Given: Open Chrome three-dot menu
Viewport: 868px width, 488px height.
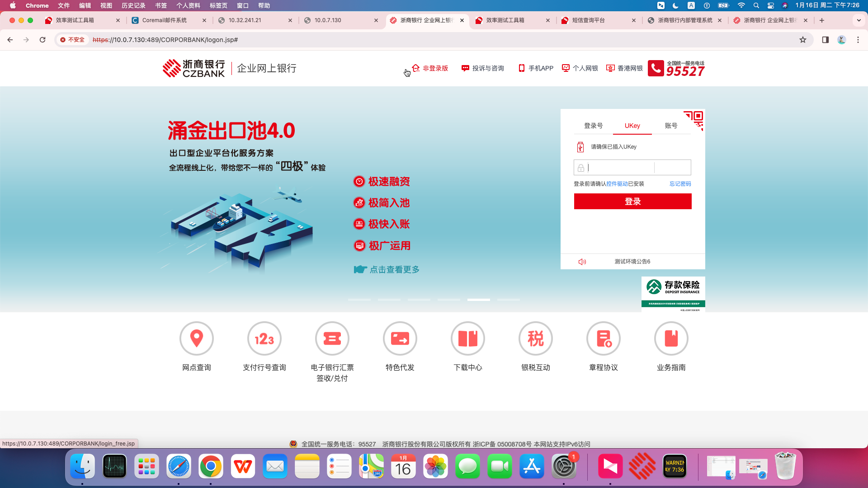Looking at the screenshot, I should click(858, 40).
